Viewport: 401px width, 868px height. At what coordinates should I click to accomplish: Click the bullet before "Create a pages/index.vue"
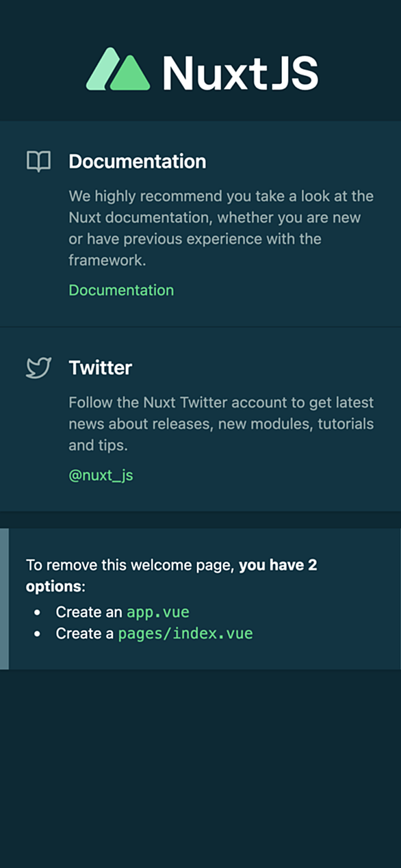[38, 634]
